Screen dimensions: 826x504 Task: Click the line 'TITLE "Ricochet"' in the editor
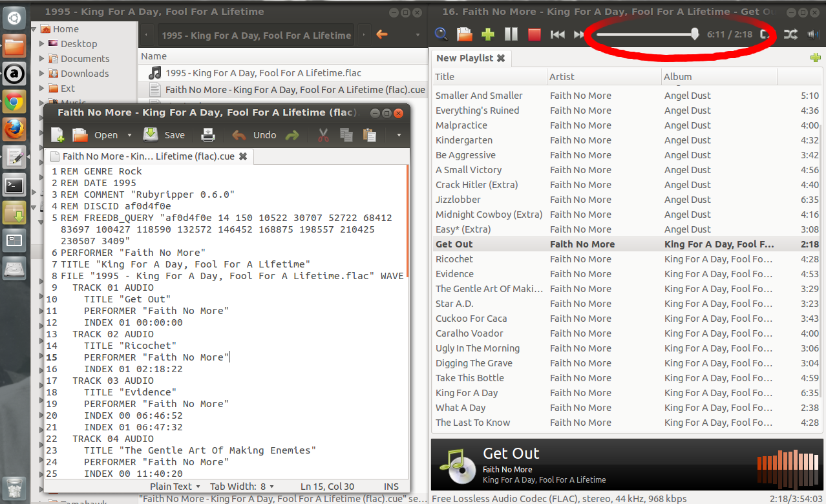tap(130, 346)
